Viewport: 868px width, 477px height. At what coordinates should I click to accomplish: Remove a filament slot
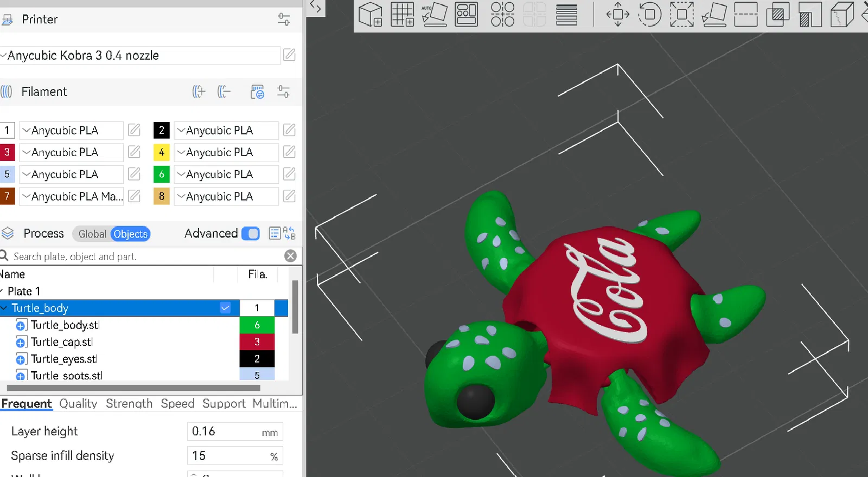pyautogui.click(x=224, y=92)
